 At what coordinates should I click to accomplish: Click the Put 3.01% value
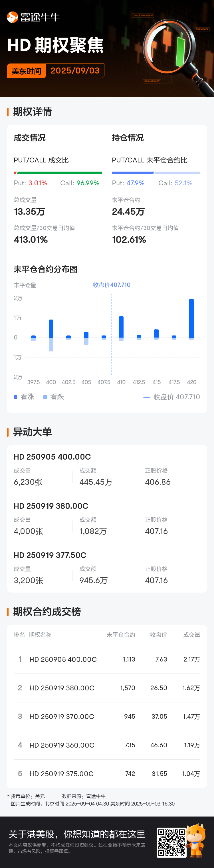tap(38, 183)
